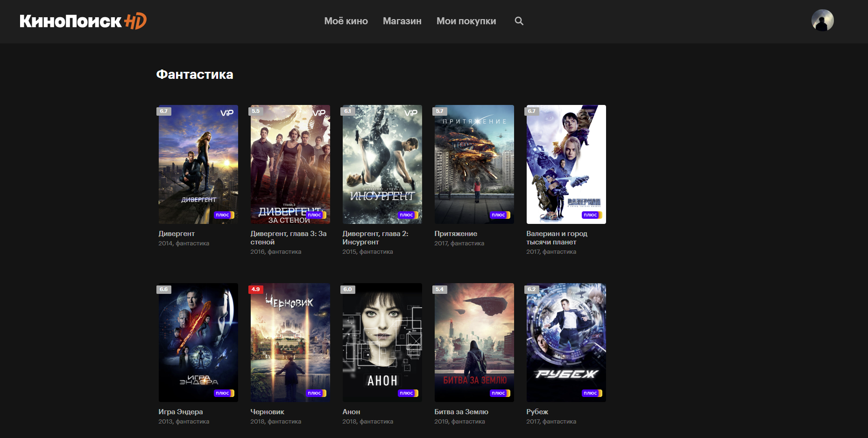Viewport: 868px width, 438px height.
Task: Click the 6.0 rating badge on Анон
Action: 348,289
